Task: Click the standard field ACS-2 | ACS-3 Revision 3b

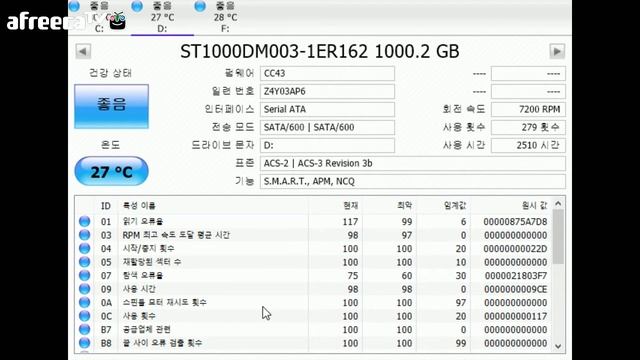Action: click(x=413, y=163)
